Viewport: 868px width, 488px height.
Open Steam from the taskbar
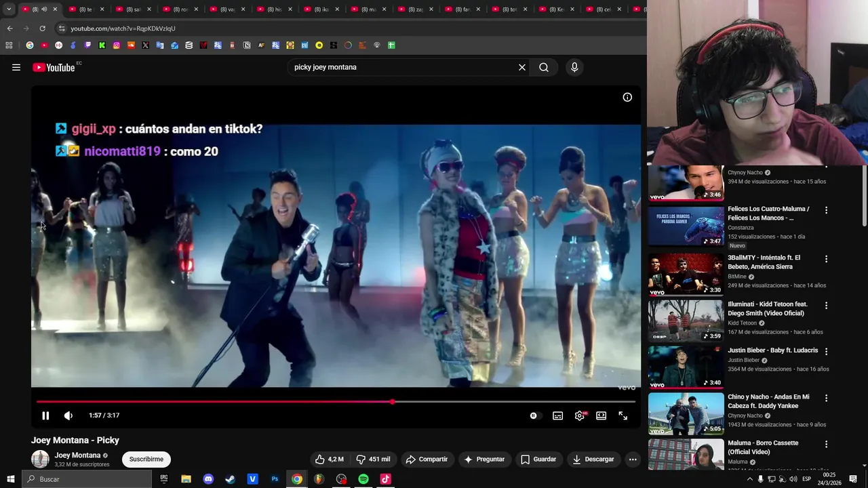[x=231, y=479]
